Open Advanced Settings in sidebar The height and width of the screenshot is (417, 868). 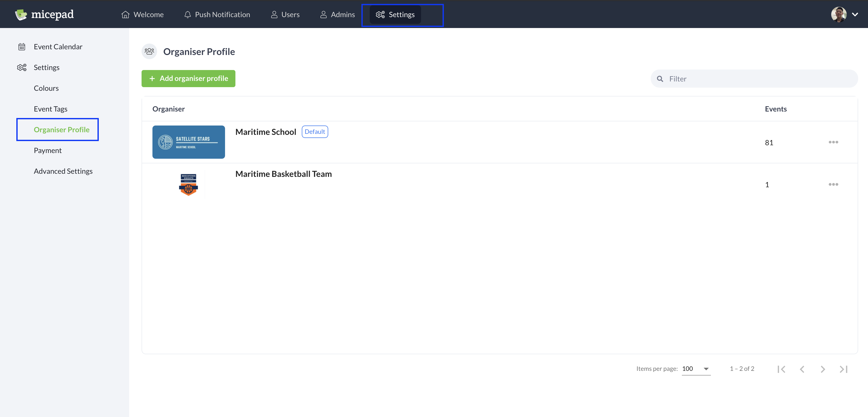click(63, 171)
